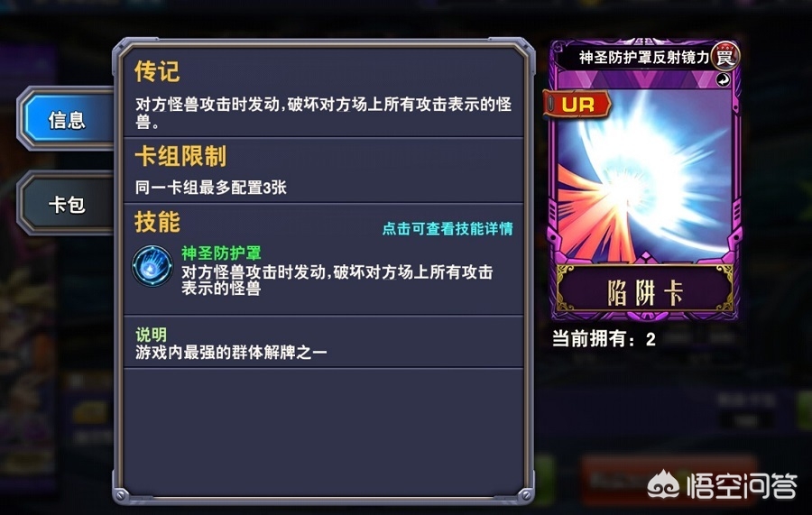812x515 pixels.
Task: Click 点击可查看技能详情 link
Action: [448, 229]
